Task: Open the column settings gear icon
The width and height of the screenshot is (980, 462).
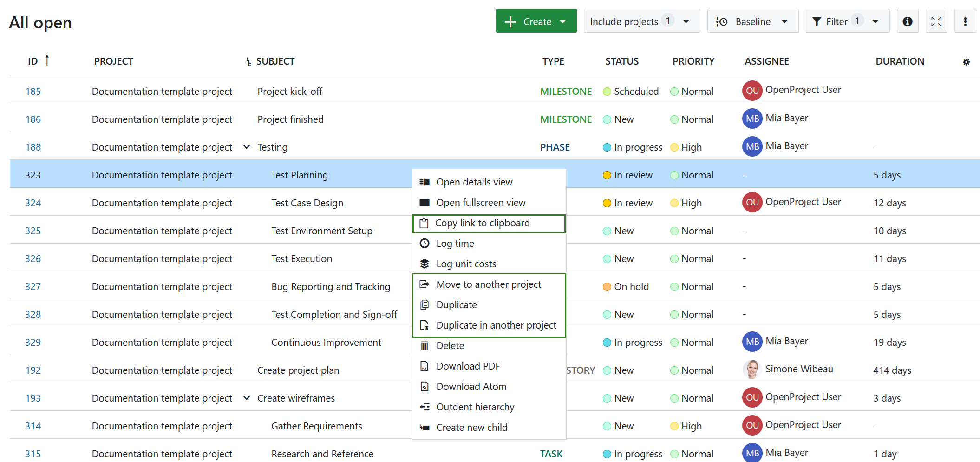Action: point(966,61)
